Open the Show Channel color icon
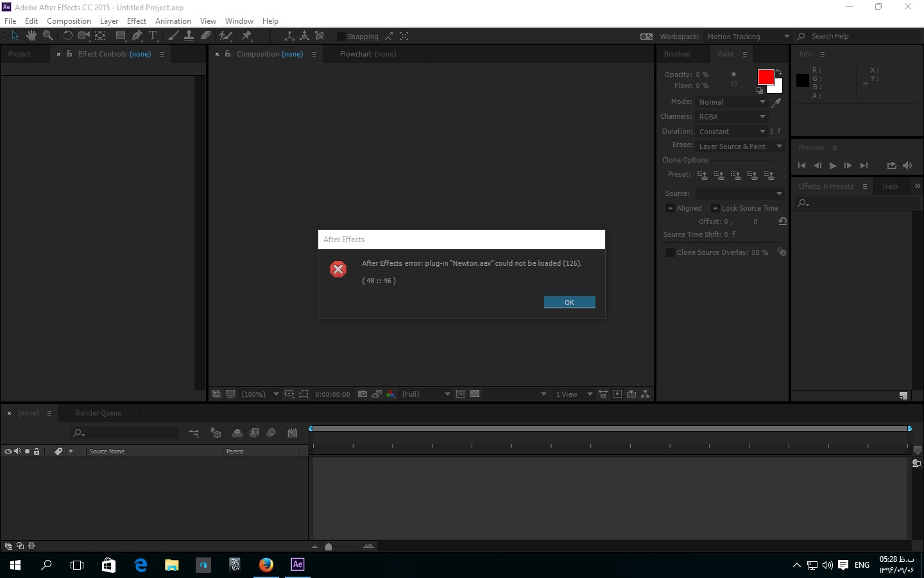Viewport: 924px width, 578px height. (x=390, y=394)
